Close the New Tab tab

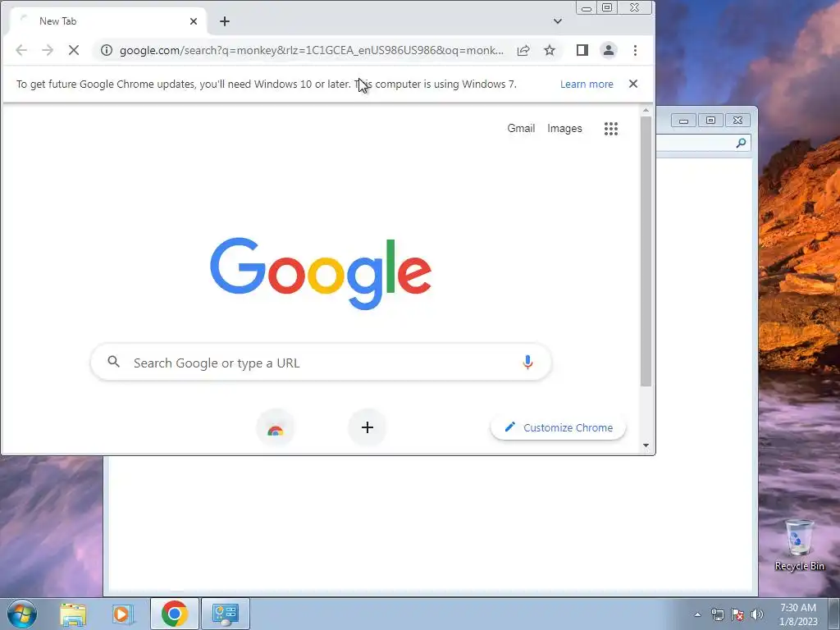tap(194, 21)
